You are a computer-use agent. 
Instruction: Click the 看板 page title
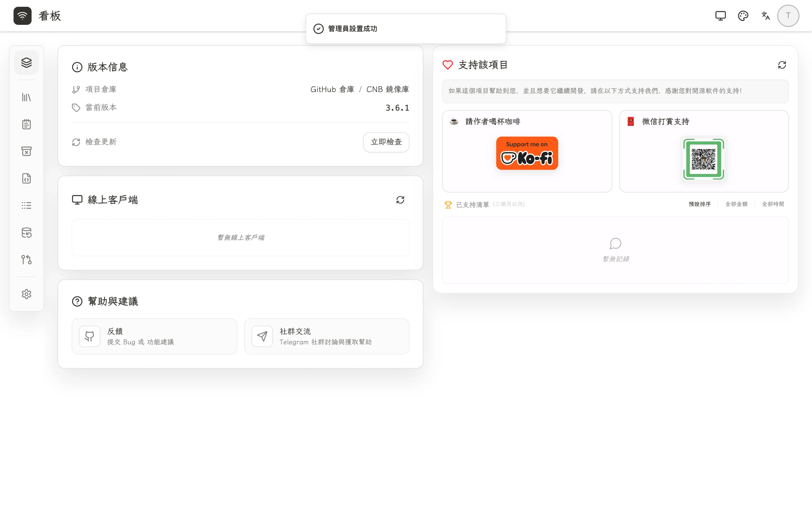50,16
